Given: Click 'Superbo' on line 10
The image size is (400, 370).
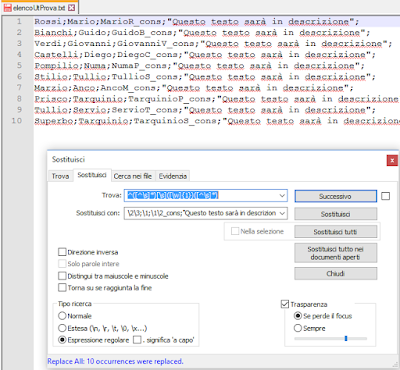Looking at the screenshot, I should click(x=54, y=121).
